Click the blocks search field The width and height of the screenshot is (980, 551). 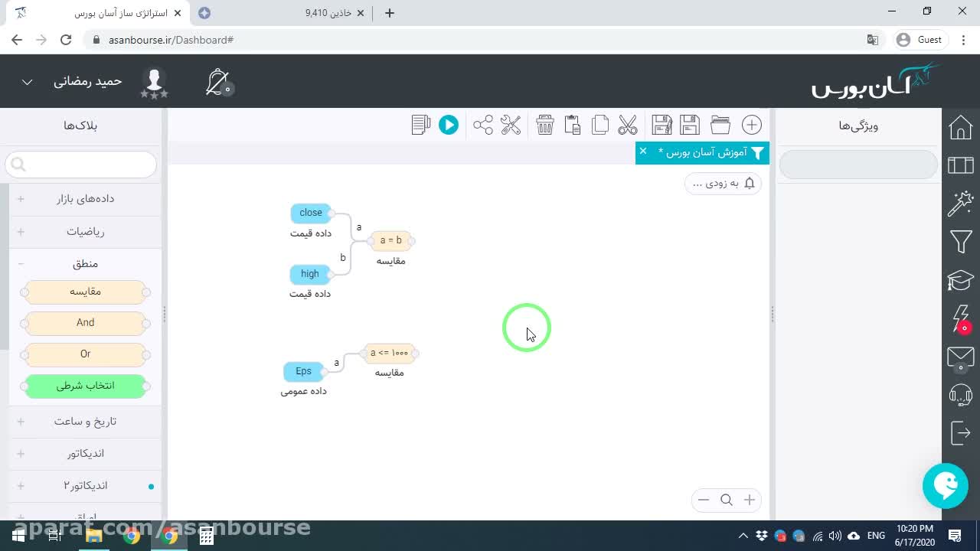[81, 165]
